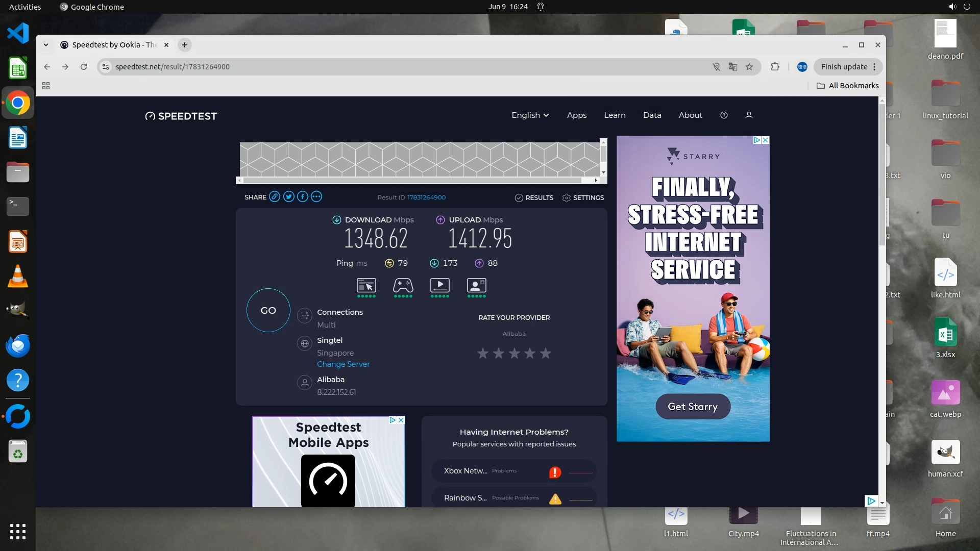Open the Apps menu item
Image resolution: width=980 pixels, height=551 pixels.
click(x=577, y=115)
